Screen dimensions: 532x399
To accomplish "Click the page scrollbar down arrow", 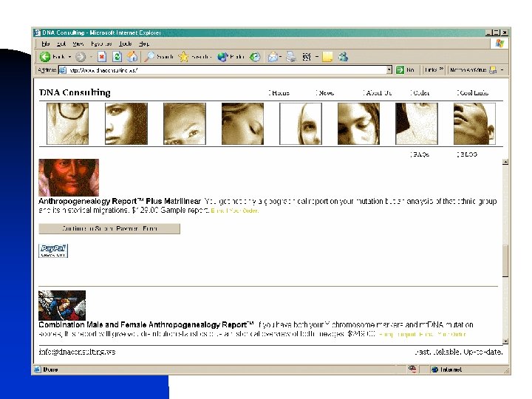I will (x=505, y=341).
